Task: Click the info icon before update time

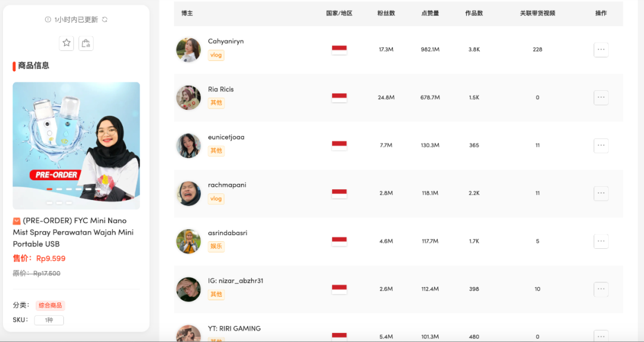Action: 48,20
